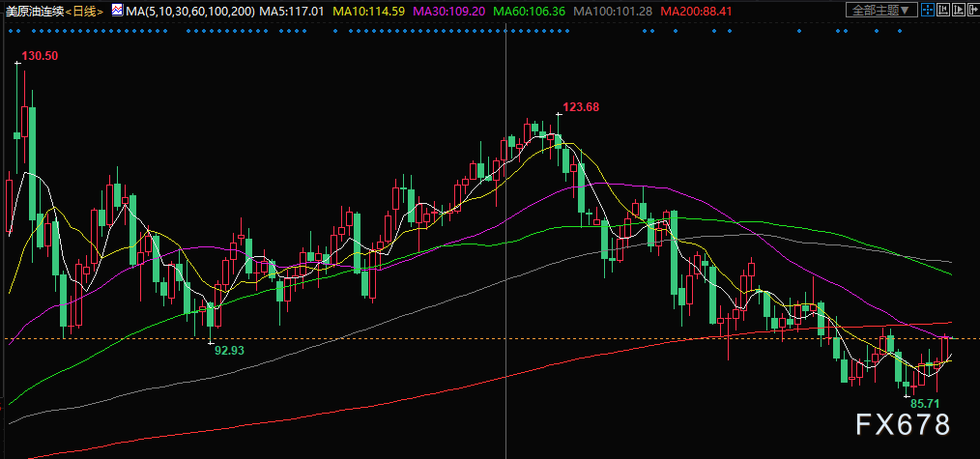Select the MA100:101.28 gray label

(x=613, y=11)
